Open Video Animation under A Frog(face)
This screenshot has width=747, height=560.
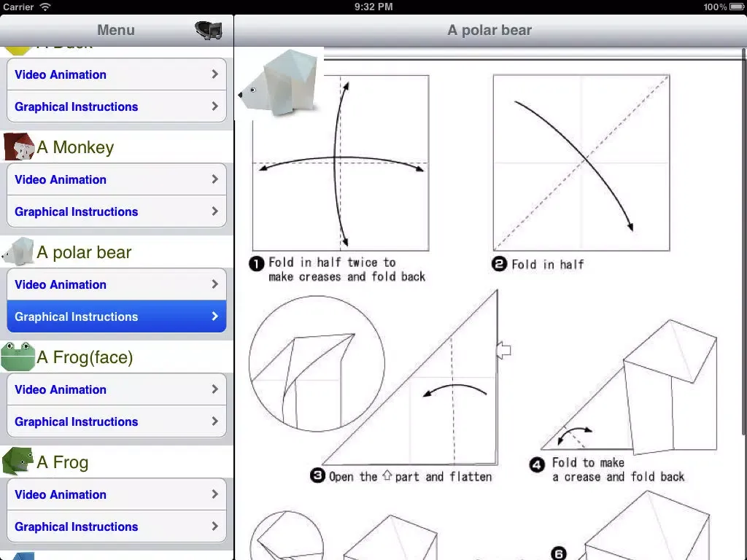pos(117,389)
